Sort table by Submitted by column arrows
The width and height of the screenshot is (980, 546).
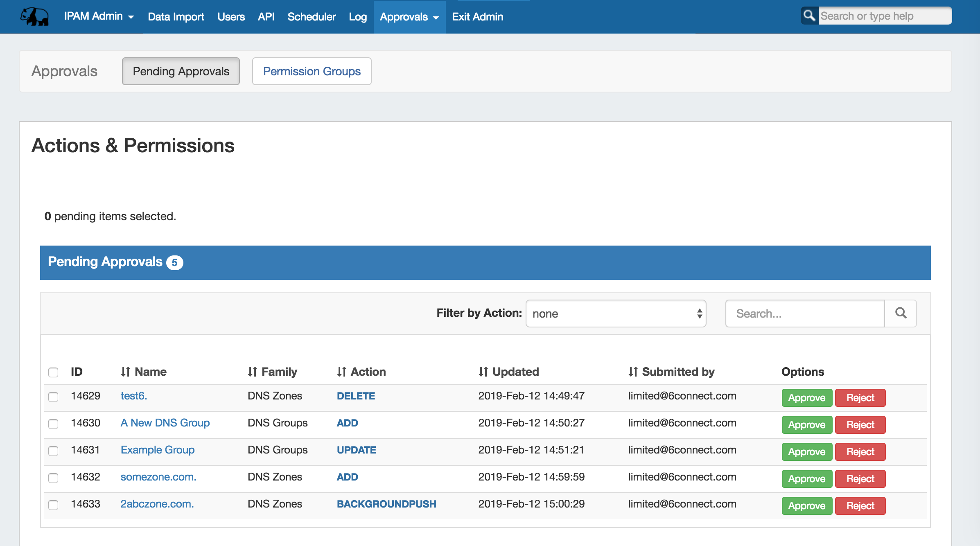click(633, 372)
